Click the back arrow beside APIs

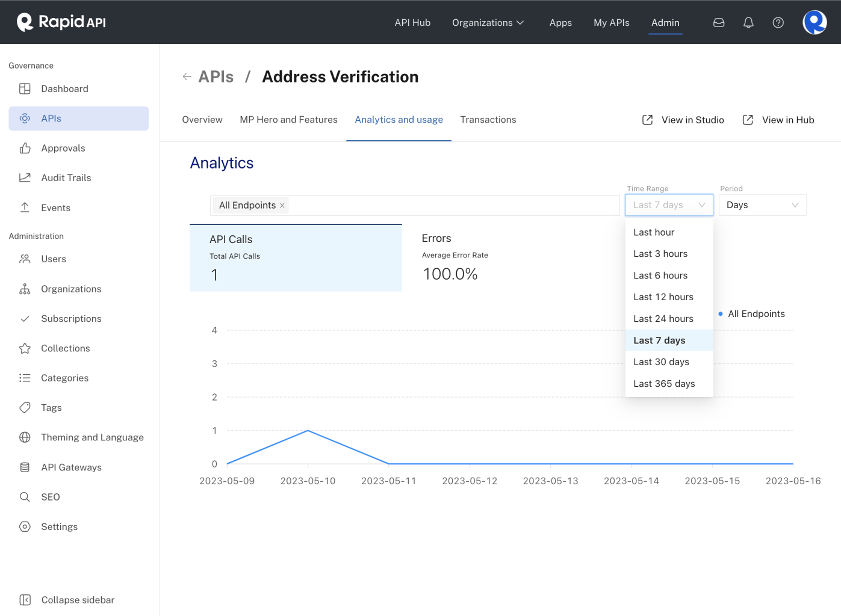tap(187, 76)
